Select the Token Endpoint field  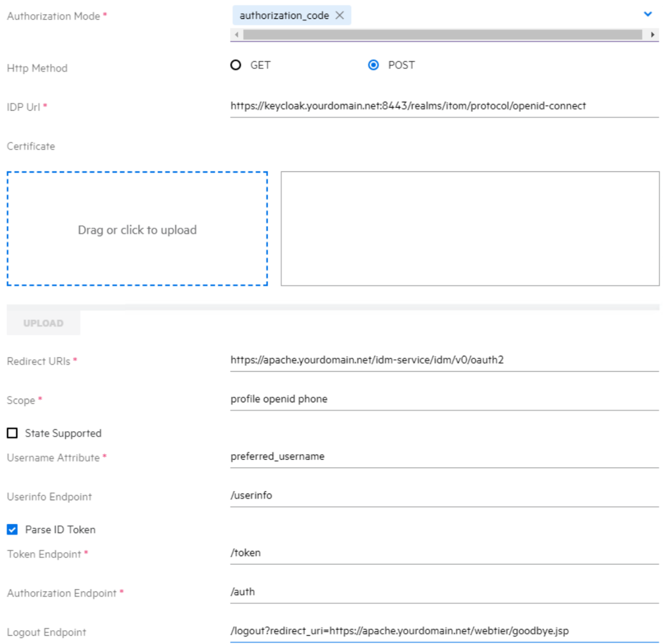(x=391, y=553)
